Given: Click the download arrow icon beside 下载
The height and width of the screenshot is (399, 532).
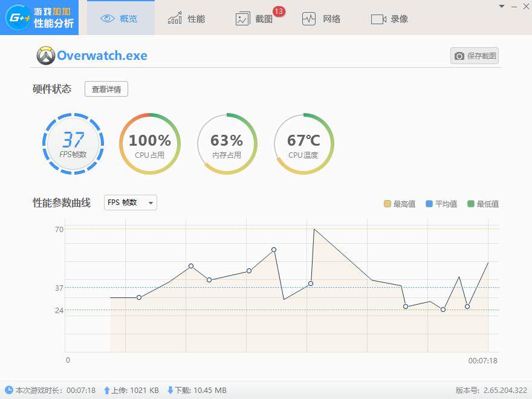Looking at the screenshot, I should click(x=170, y=391).
